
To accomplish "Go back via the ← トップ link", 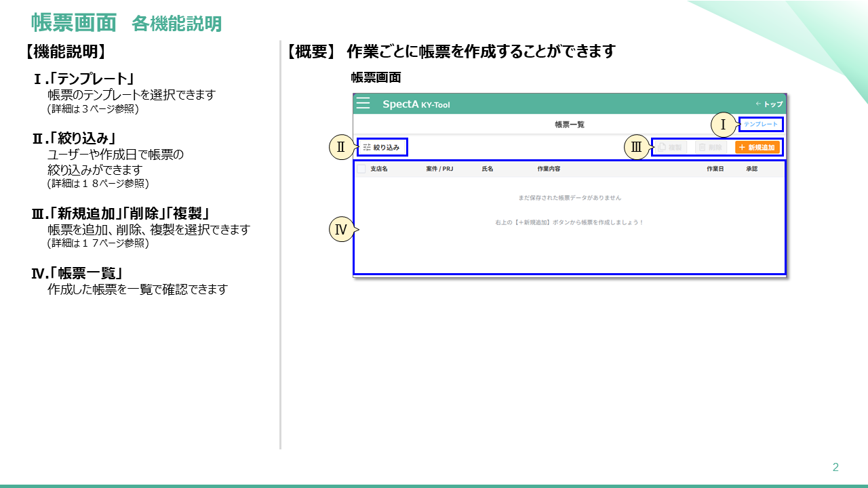I will point(769,104).
